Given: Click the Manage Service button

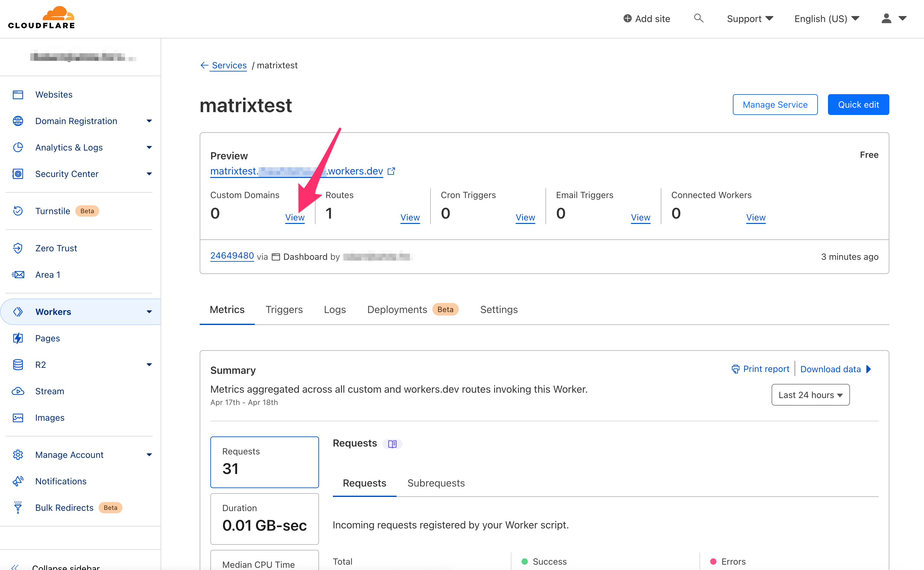Looking at the screenshot, I should click(x=775, y=105).
